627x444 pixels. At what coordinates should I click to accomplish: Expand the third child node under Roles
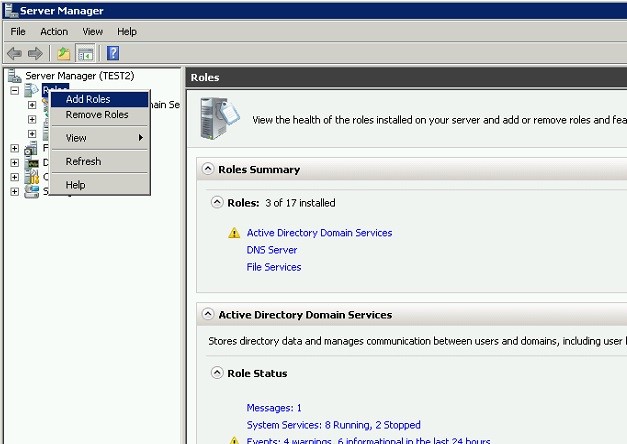(x=32, y=134)
